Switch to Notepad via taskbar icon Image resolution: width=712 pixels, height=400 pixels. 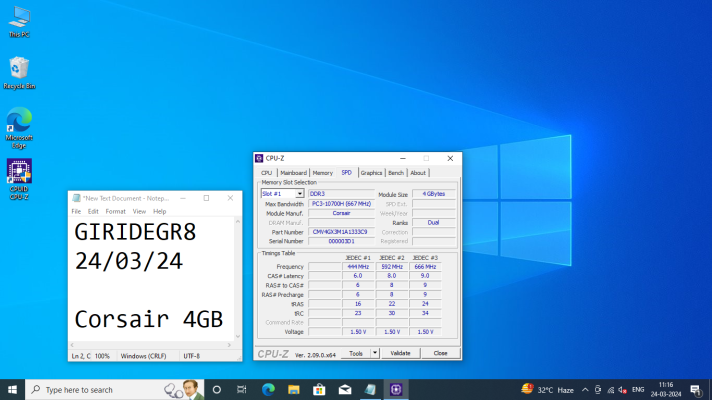[370, 390]
